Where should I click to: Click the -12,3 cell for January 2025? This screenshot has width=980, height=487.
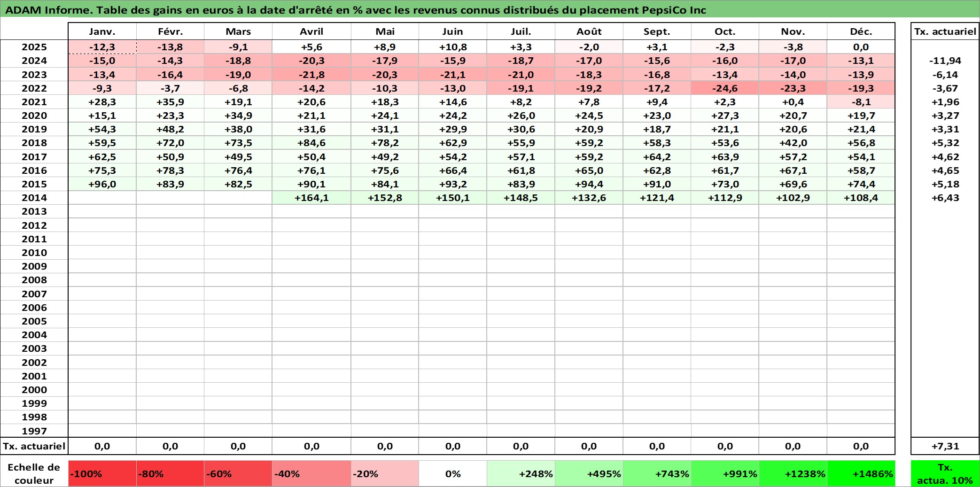(102, 47)
